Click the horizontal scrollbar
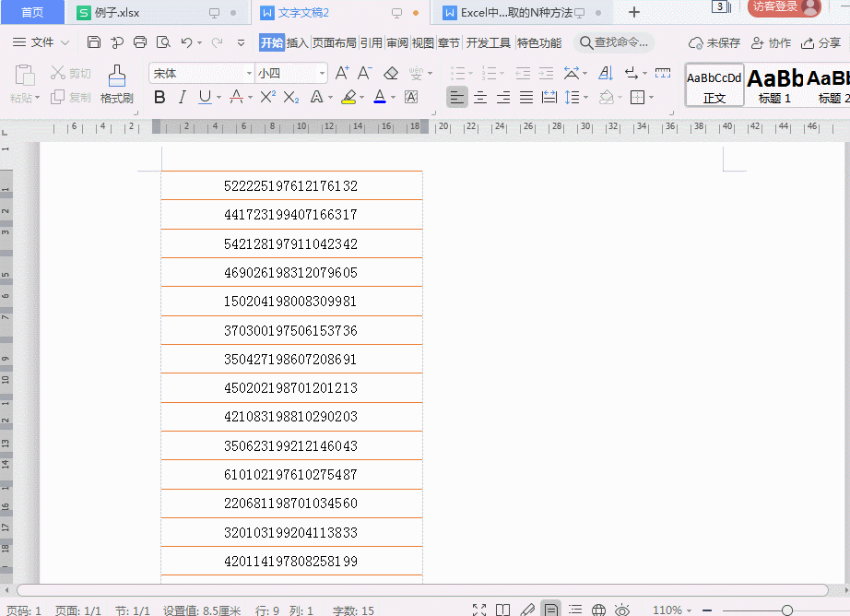This screenshot has height=616, width=850. pyautogui.click(x=422, y=590)
